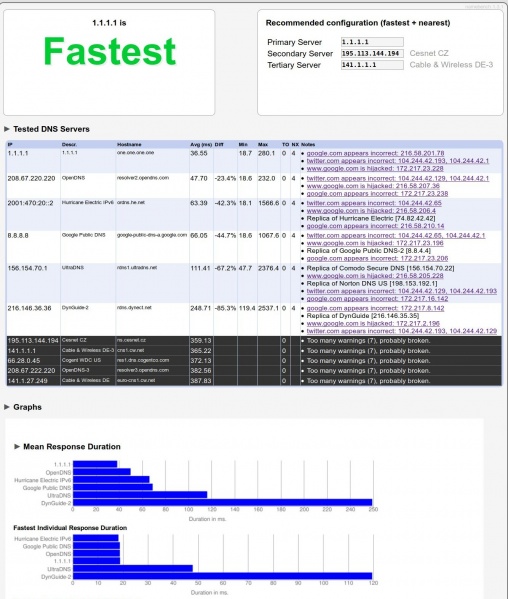Open link www.google.com is hijacked: 216.58.207.36
The image size is (508, 599).
pyautogui.click(x=373, y=186)
